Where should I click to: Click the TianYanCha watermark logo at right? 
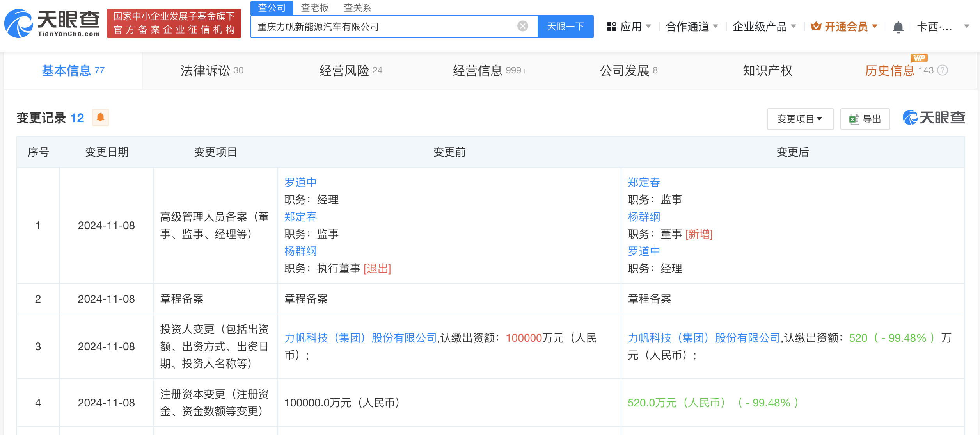[934, 118]
